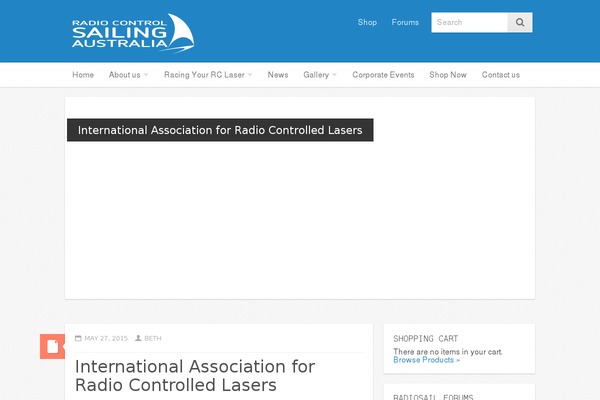Open the post title International Association heading

coord(195,376)
